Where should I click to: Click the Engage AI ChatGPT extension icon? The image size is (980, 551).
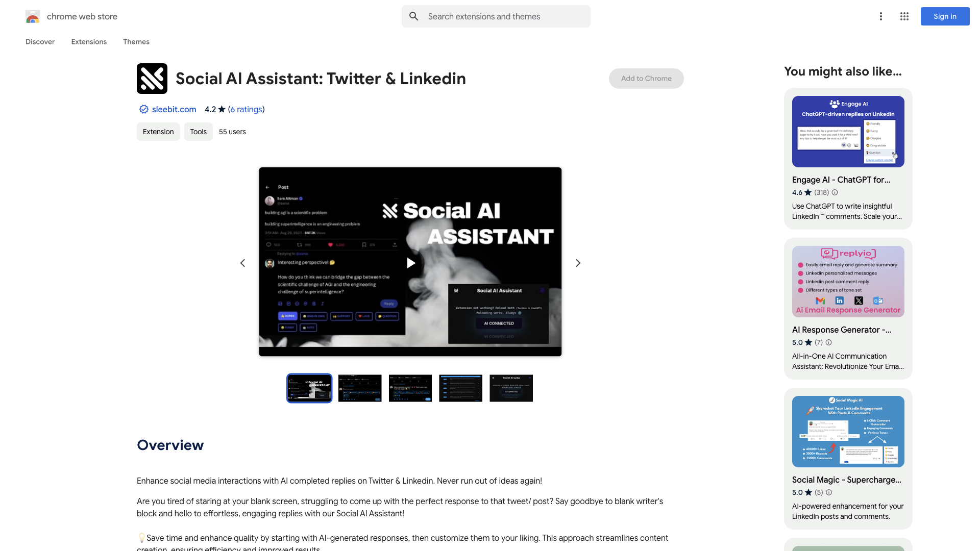pos(848,131)
